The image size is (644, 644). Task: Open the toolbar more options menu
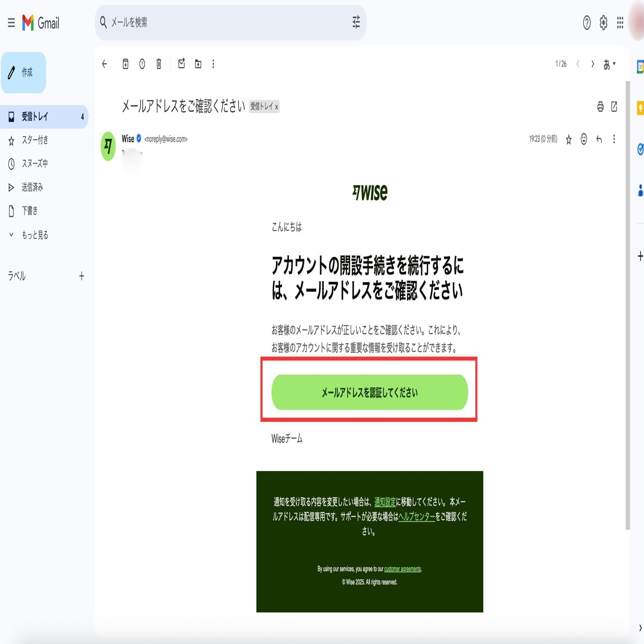coord(213,64)
